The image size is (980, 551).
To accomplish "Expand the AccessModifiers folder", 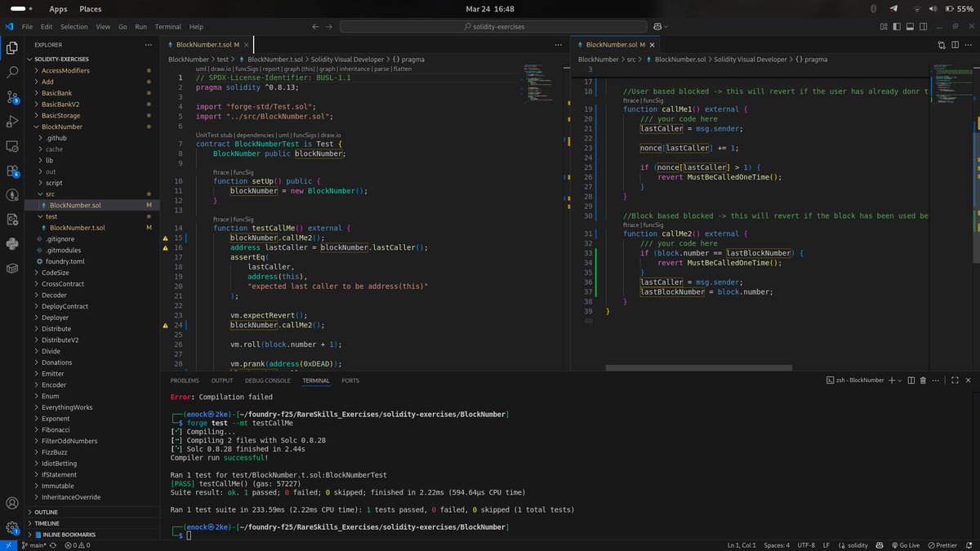I will point(92,71).
